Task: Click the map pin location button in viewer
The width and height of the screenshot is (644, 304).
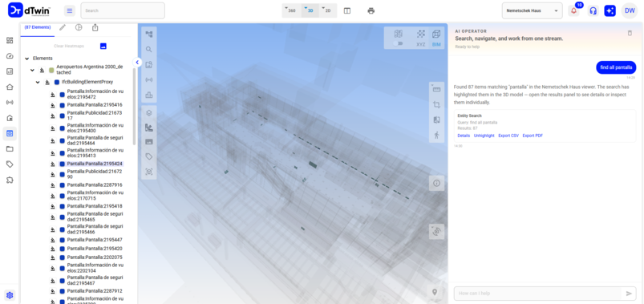Action: [x=435, y=293]
